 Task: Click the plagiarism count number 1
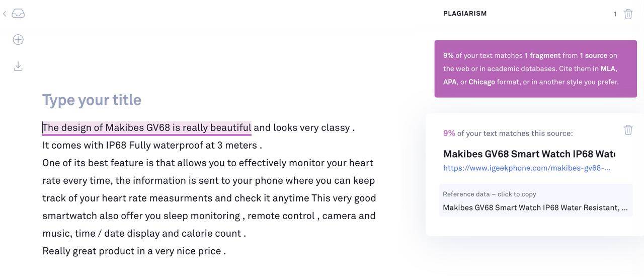(x=615, y=14)
